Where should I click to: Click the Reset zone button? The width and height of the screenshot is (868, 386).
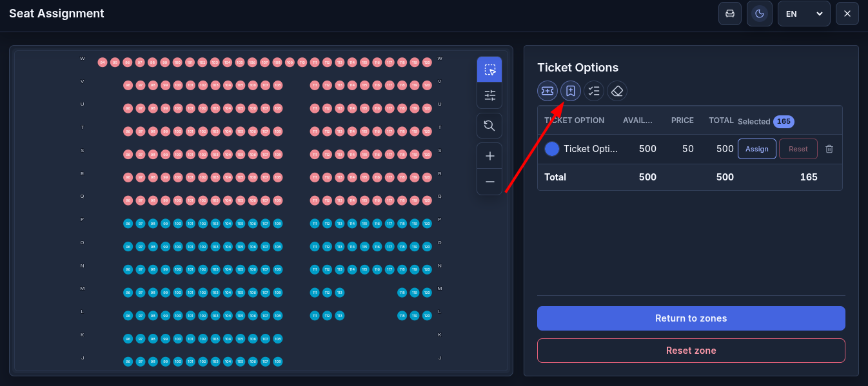691,351
